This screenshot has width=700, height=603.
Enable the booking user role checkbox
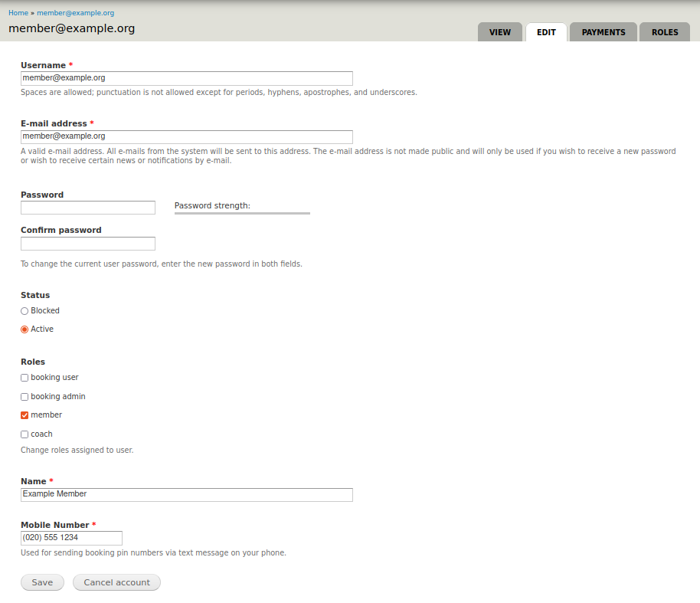pos(25,378)
